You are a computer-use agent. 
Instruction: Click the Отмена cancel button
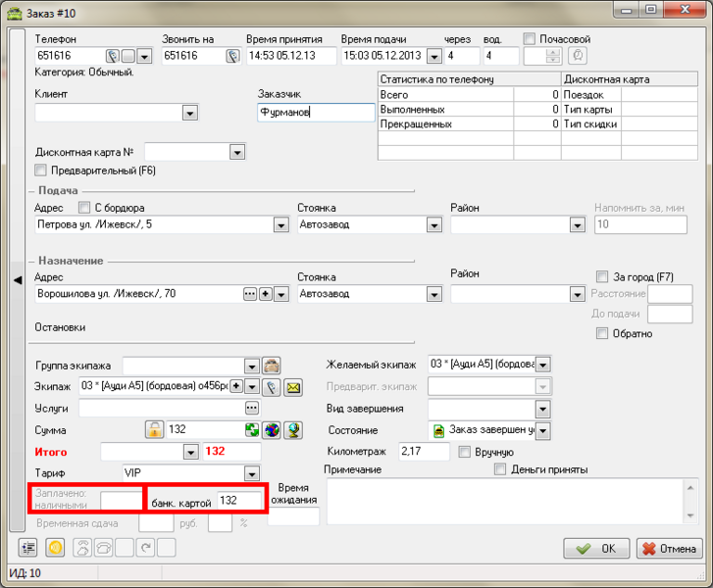click(669, 548)
